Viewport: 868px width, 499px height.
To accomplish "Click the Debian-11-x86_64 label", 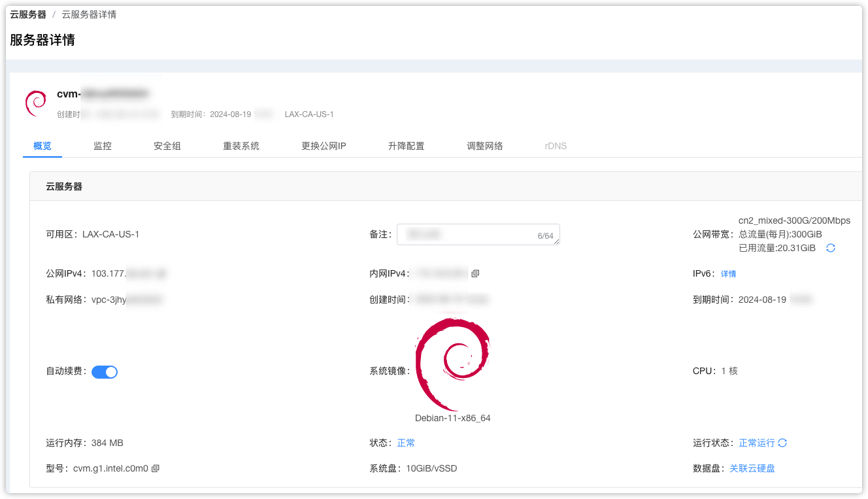I will 452,418.
